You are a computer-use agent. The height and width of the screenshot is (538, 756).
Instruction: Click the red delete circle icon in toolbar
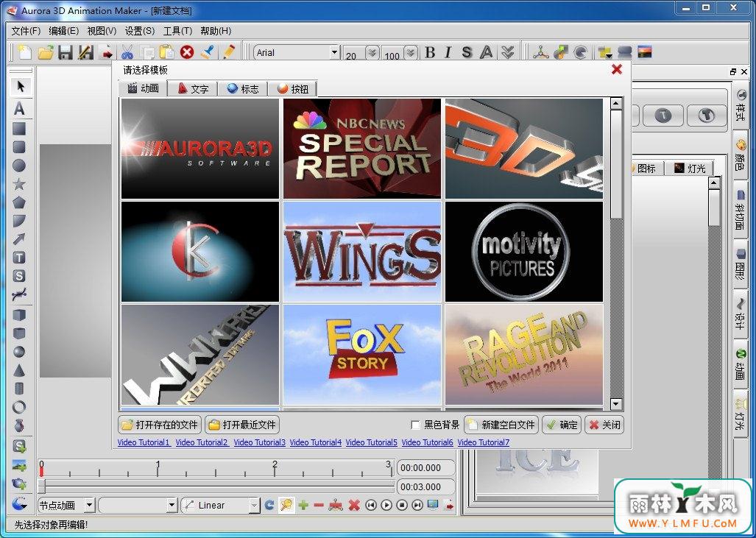point(187,52)
